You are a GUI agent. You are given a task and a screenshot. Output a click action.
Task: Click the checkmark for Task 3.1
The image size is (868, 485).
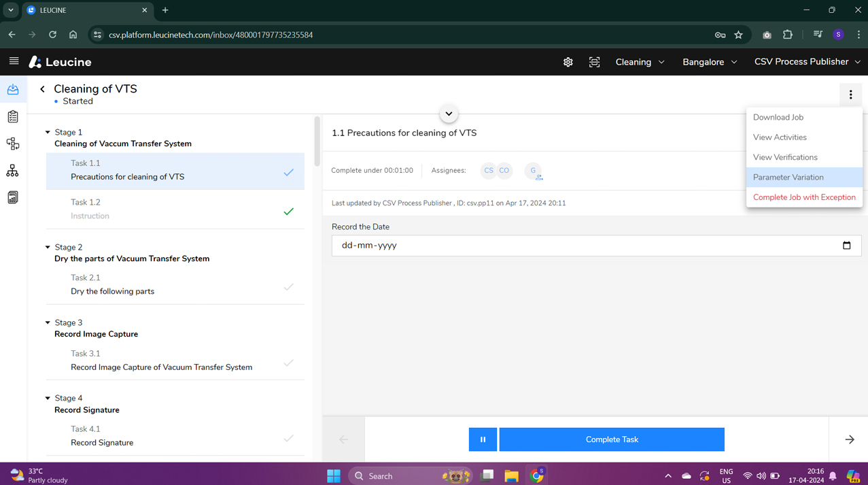click(x=289, y=363)
